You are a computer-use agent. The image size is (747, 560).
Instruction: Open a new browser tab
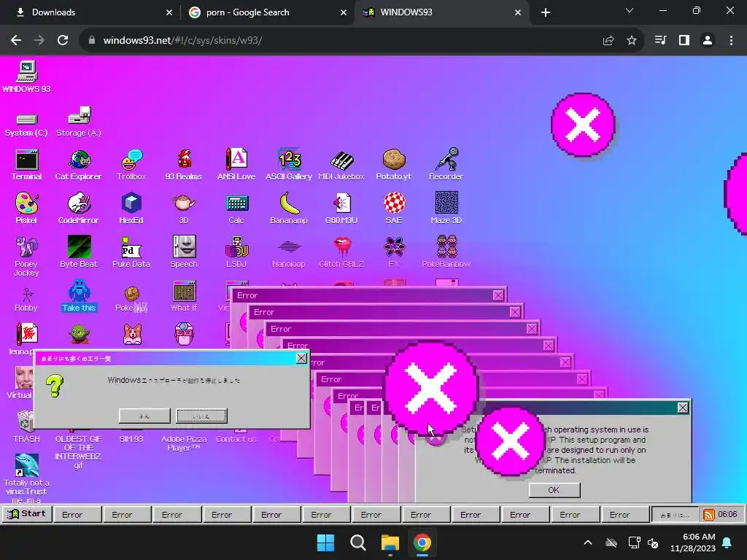546,12
